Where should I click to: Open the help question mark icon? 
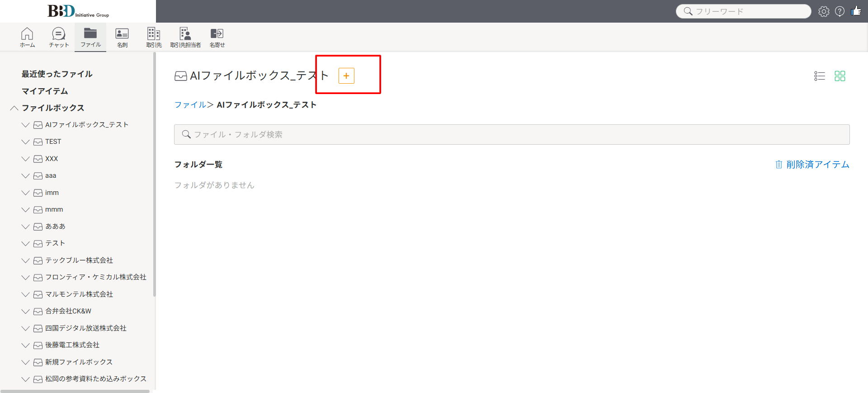(840, 11)
